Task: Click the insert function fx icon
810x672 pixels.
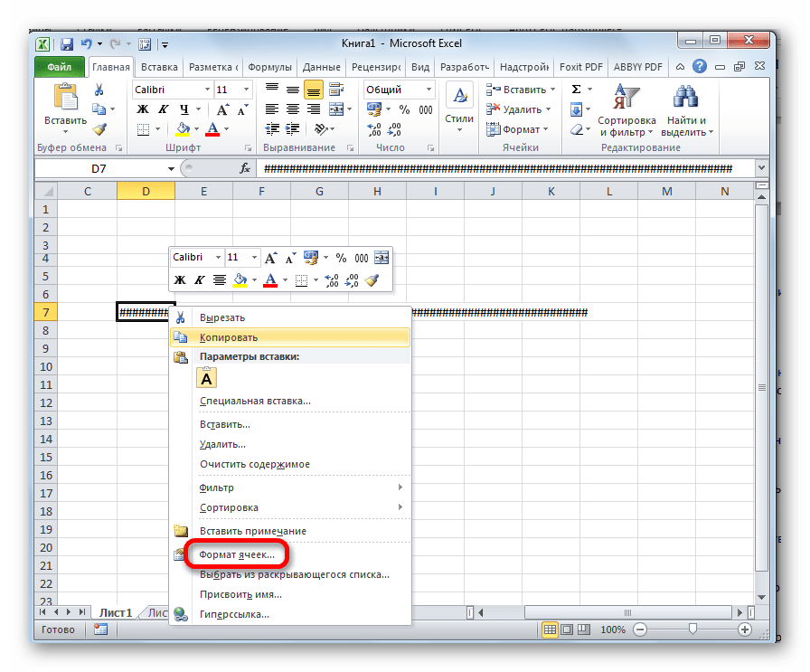Action: pos(244,168)
